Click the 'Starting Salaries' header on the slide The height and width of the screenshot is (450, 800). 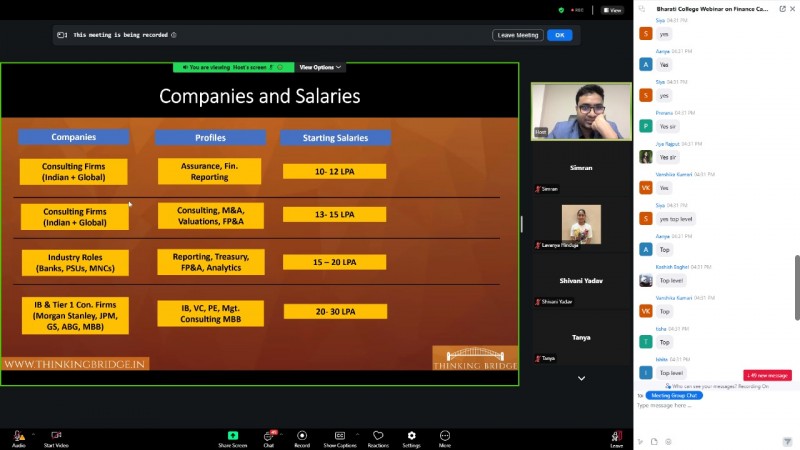point(335,138)
